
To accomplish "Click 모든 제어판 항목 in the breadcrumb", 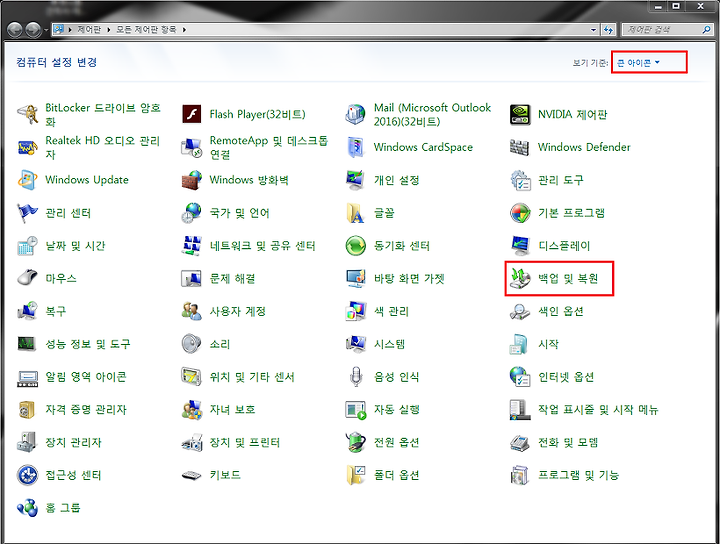I will [146, 29].
